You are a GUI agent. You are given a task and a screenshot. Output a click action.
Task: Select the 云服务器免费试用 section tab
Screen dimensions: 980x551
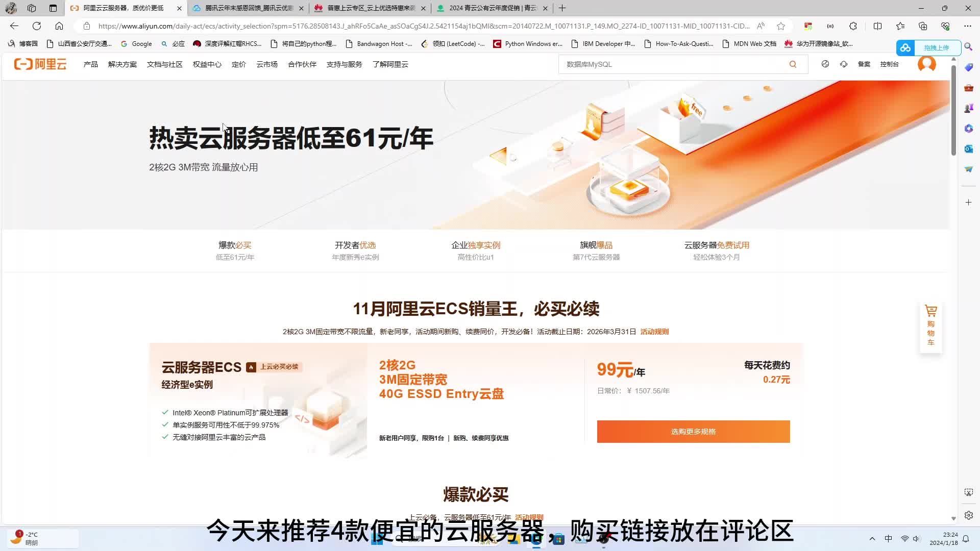[x=717, y=251]
